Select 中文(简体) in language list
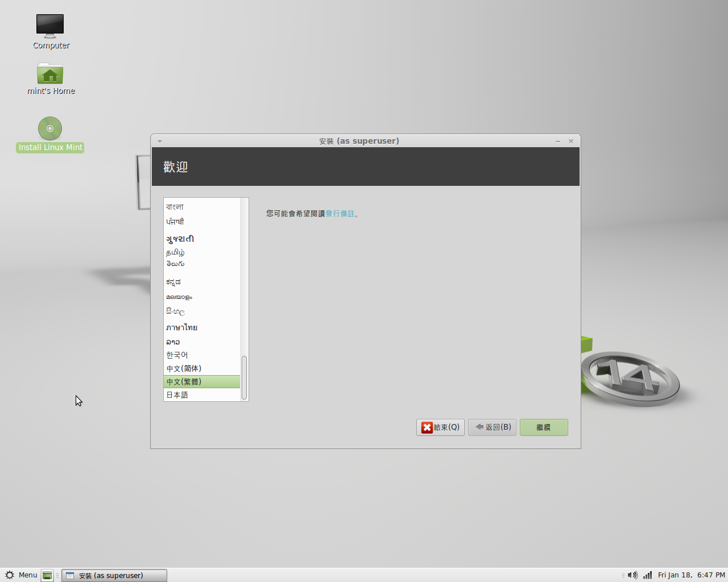This screenshot has height=582, width=728. pyautogui.click(x=202, y=369)
